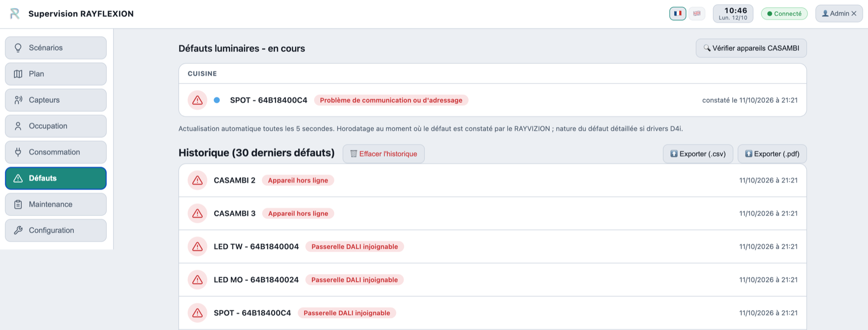868x330 pixels.
Task: Open the Maintenance page
Action: (x=56, y=204)
